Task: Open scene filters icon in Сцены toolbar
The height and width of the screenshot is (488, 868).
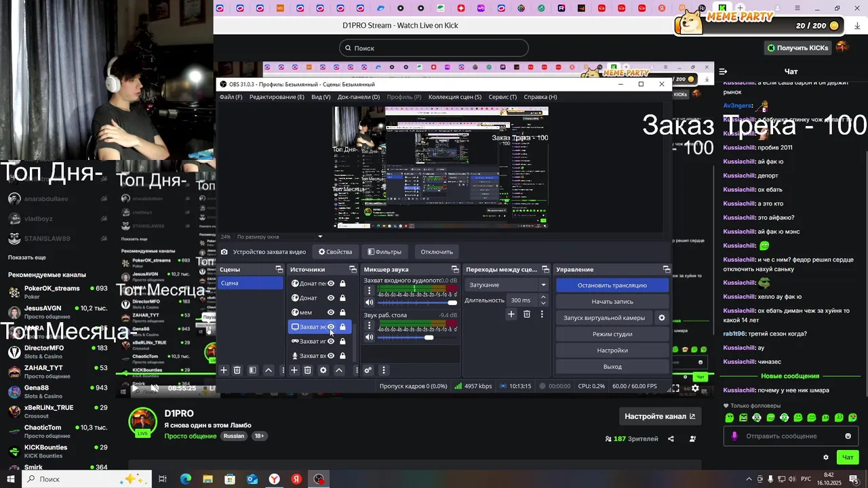Action: (x=252, y=370)
